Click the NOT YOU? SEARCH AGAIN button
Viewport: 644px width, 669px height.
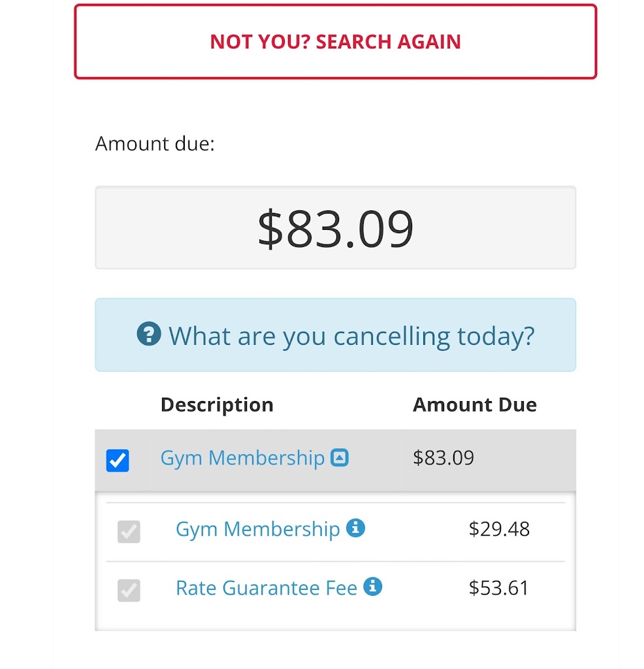point(335,42)
